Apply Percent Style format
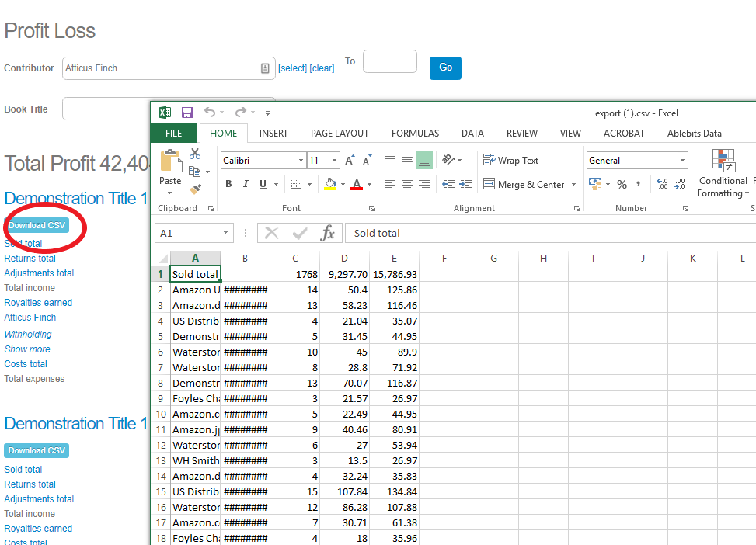This screenshot has width=756, height=545. click(622, 184)
